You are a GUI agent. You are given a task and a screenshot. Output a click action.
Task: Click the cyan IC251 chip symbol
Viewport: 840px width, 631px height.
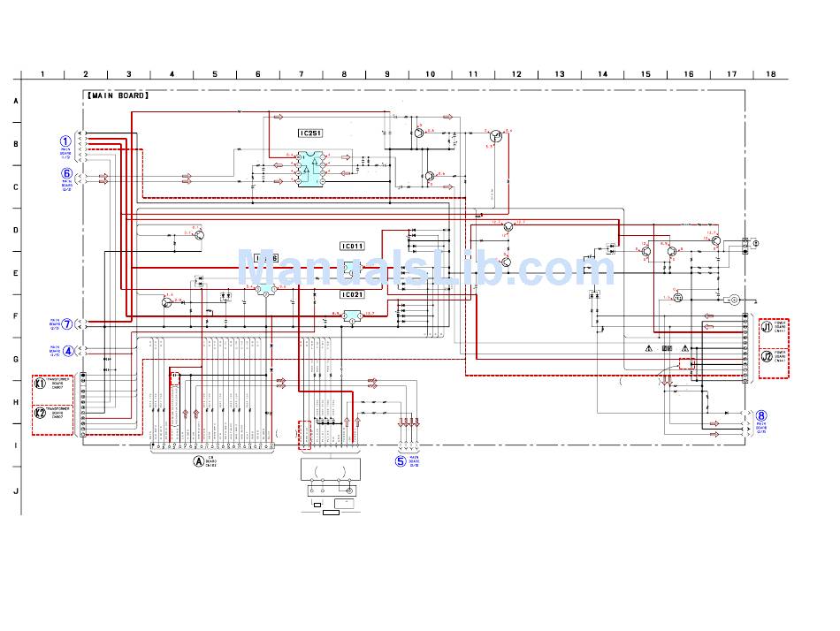tap(311, 168)
